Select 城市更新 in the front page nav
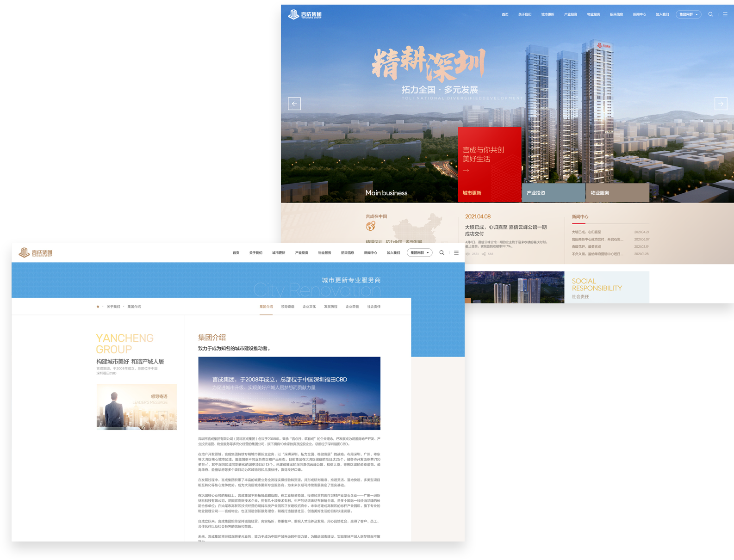 click(279, 253)
